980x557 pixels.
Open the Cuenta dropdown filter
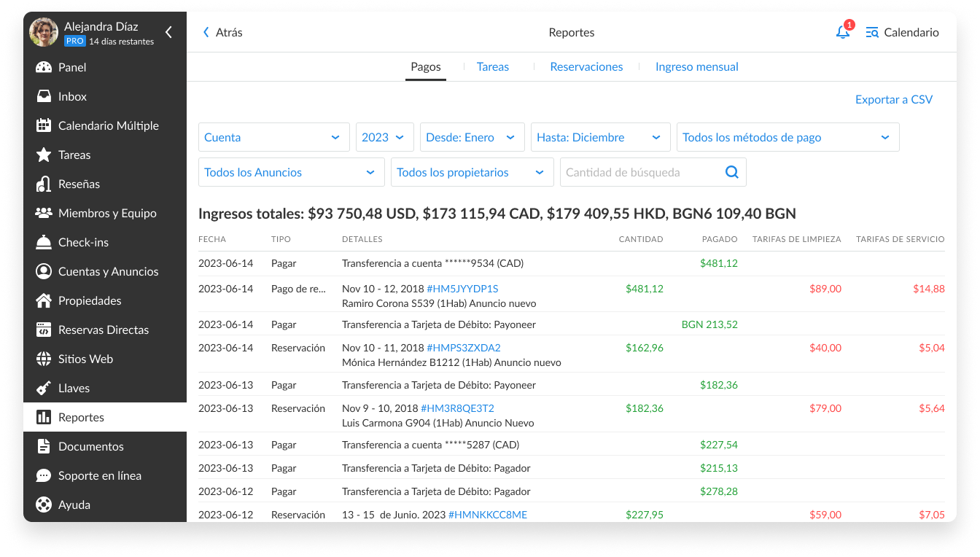coord(271,137)
